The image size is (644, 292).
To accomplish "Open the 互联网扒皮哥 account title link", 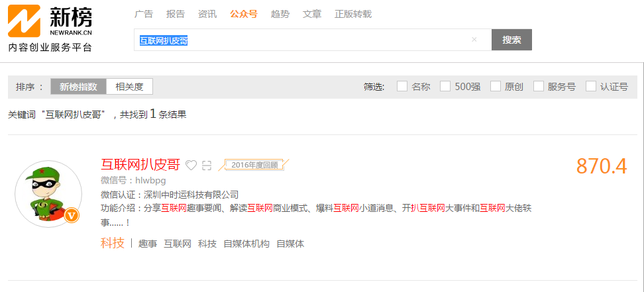I will point(140,165).
